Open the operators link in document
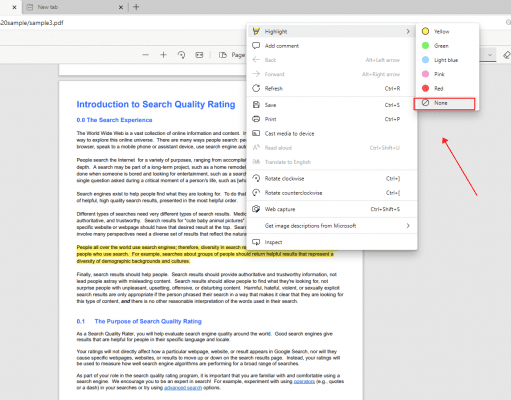This screenshot has height=400, width=511. coord(304,381)
